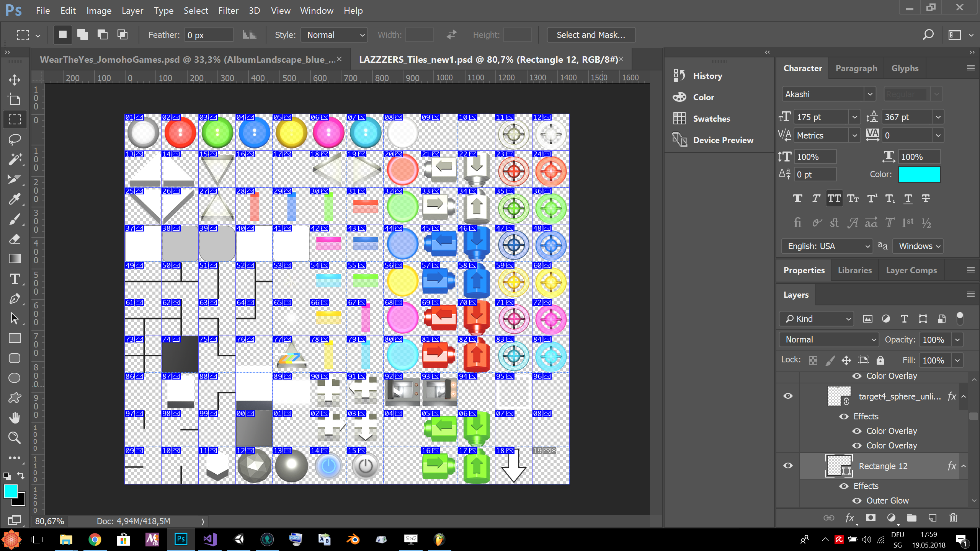
Task: Pick the Eyedropper tool
Action: coord(15,199)
